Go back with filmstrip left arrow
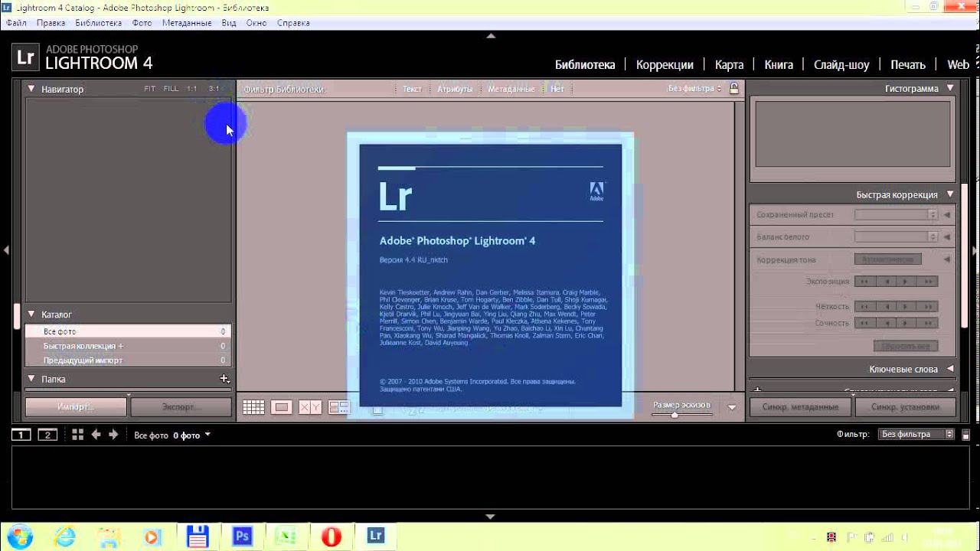Image resolution: width=980 pixels, height=551 pixels. [x=96, y=435]
